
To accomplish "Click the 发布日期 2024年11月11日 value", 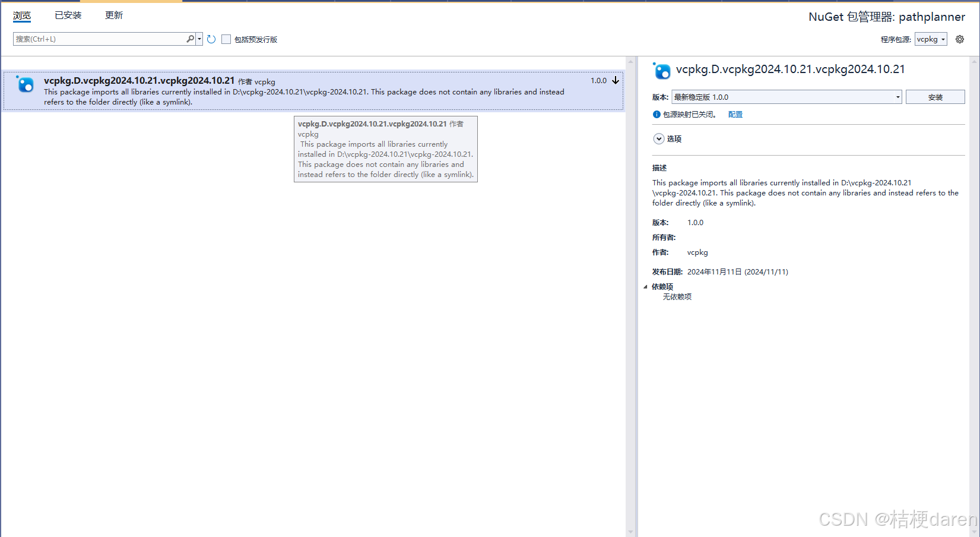I will [738, 272].
